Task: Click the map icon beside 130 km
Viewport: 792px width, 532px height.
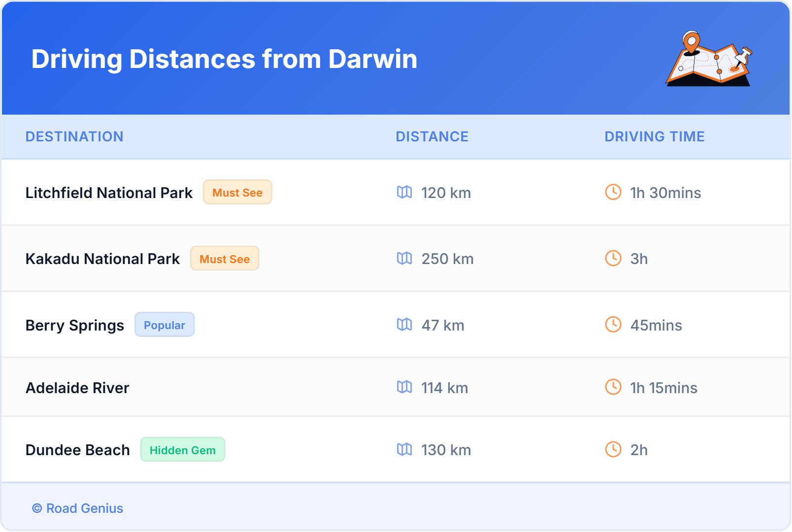Action: (x=404, y=449)
